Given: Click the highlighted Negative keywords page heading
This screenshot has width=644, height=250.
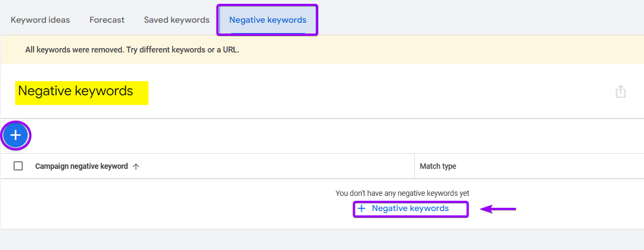Looking at the screenshot, I should [x=75, y=91].
